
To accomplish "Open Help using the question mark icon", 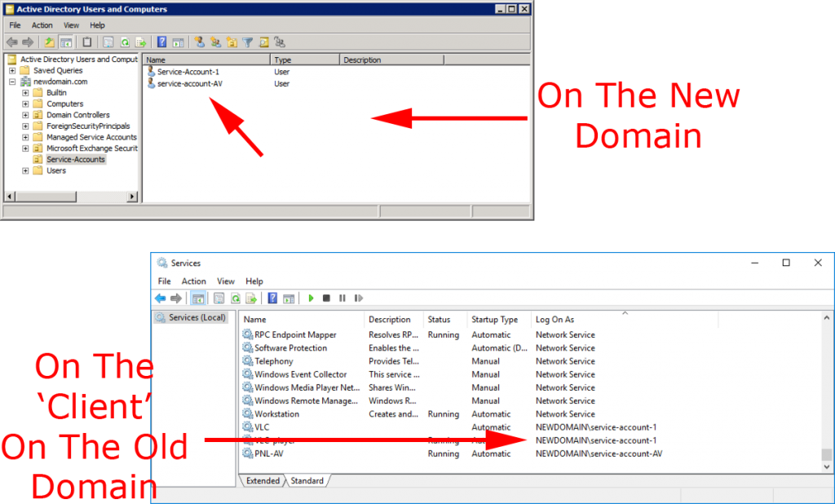I will click(272, 298).
